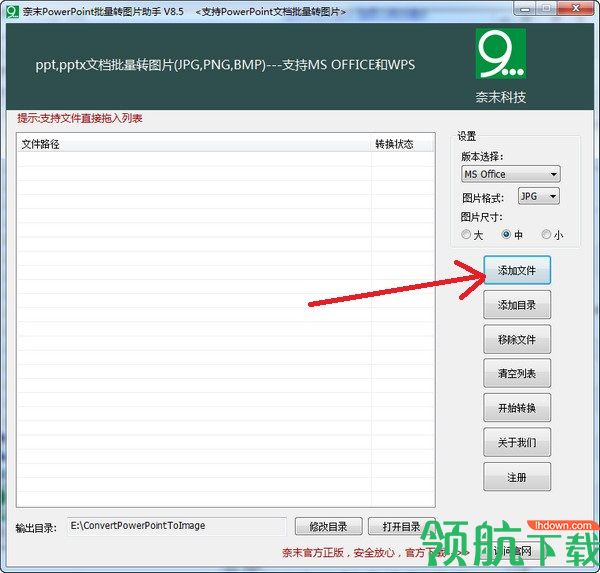The image size is (600, 573).
Task: Select the 大 image size radio button
Action: click(466, 234)
